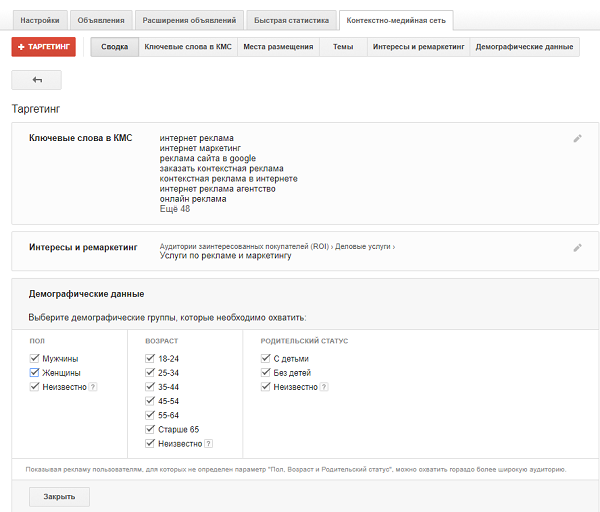Toggle the 18-24 age checkbox
The width and height of the screenshot is (600, 512).
coord(150,358)
